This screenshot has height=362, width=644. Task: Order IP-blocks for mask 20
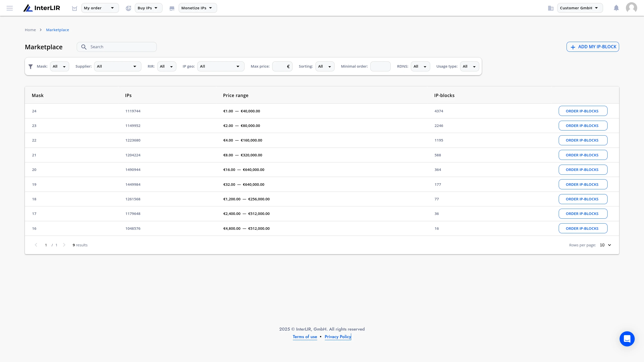coord(583,170)
